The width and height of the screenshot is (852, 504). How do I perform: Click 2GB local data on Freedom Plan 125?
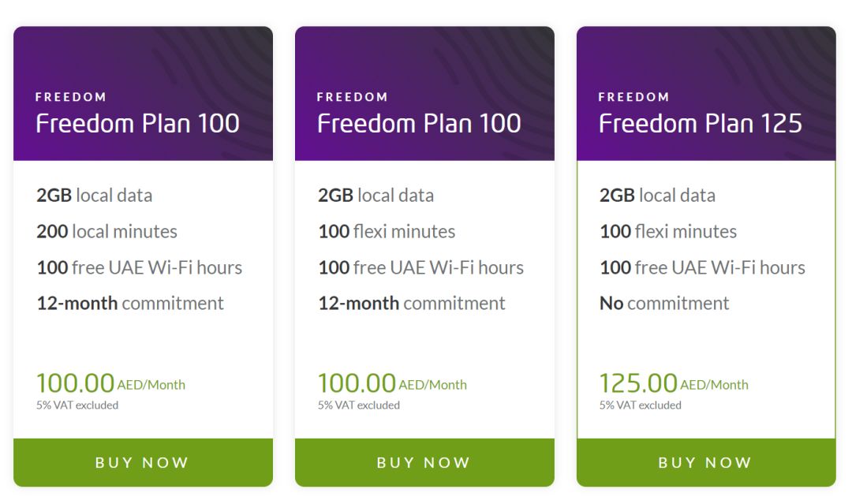[x=657, y=195]
